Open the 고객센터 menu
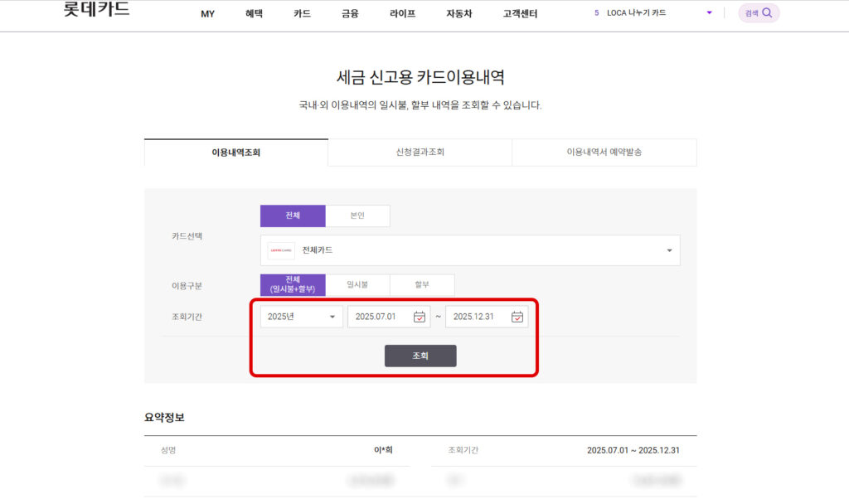 (518, 13)
